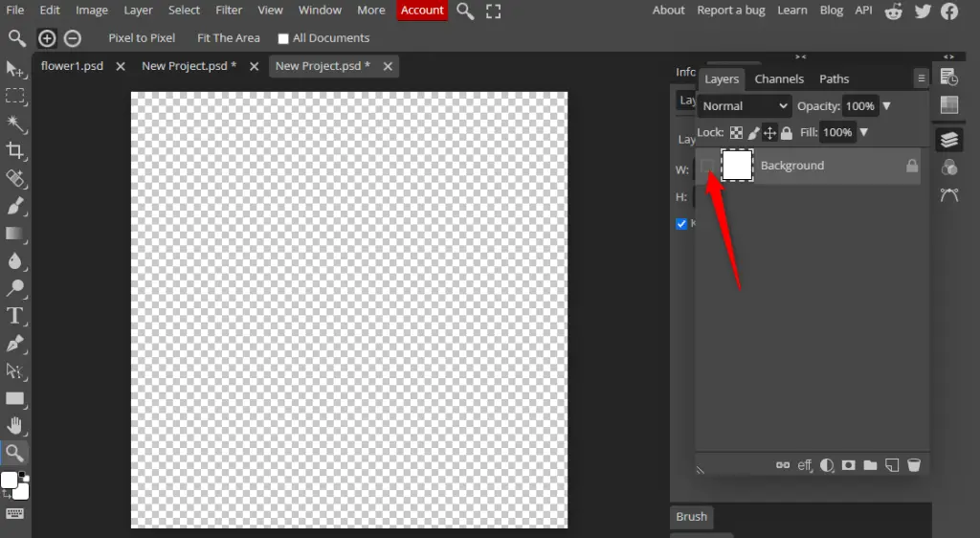Open the Fill slider arrow
The width and height of the screenshot is (980, 538).
coord(864,132)
